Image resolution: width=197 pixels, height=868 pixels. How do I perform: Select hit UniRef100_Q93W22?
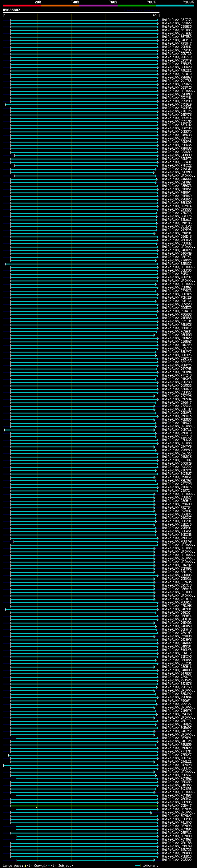[177, 23]
